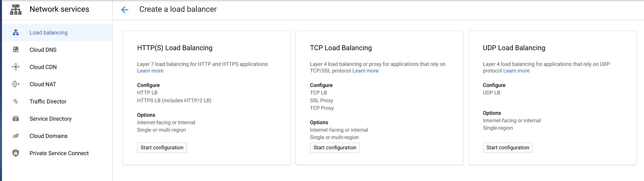644x181 pixels.
Task: Click the UDP Load Balancing card title
Action: click(514, 48)
